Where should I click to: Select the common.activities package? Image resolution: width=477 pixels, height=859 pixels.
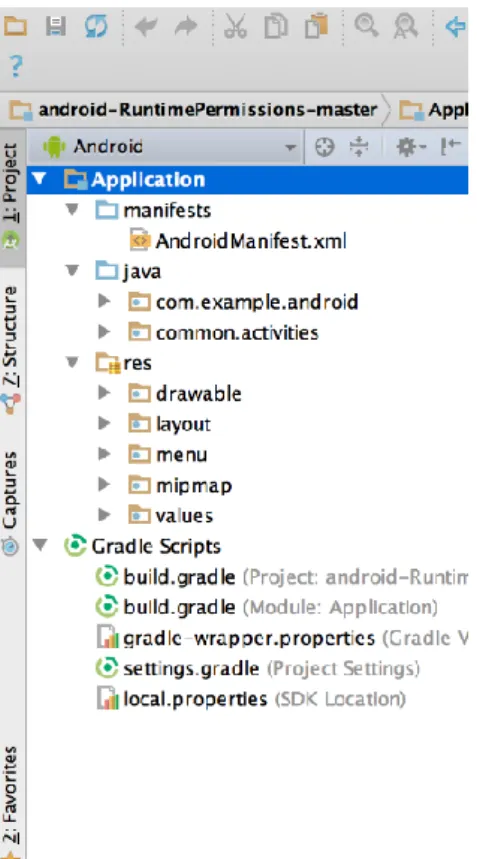click(x=223, y=333)
